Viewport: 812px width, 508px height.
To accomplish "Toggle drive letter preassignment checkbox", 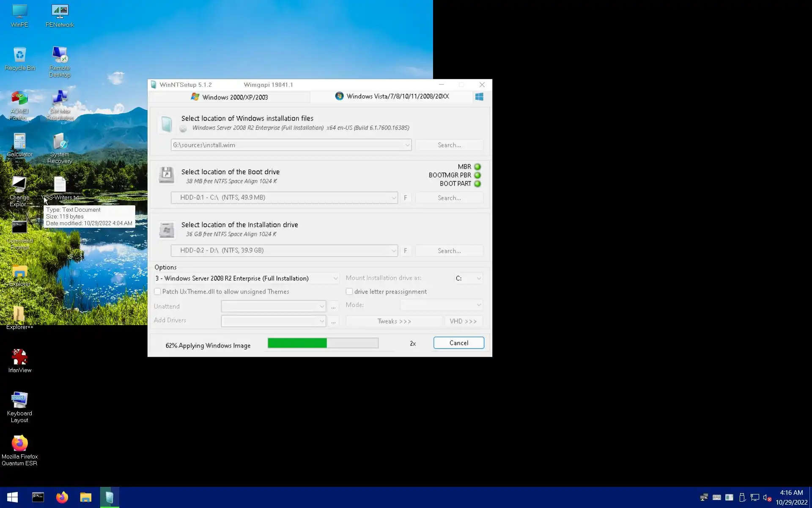I will pyautogui.click(x=349, y=292).
